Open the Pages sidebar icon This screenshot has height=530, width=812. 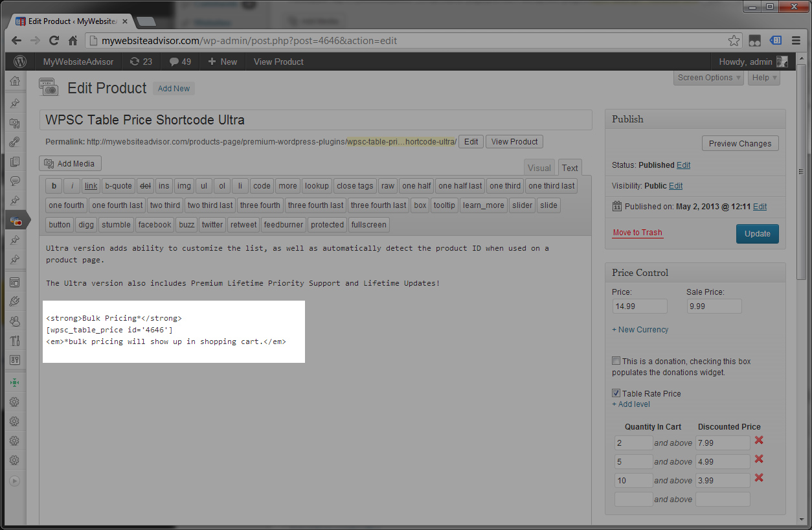(14, 161)
